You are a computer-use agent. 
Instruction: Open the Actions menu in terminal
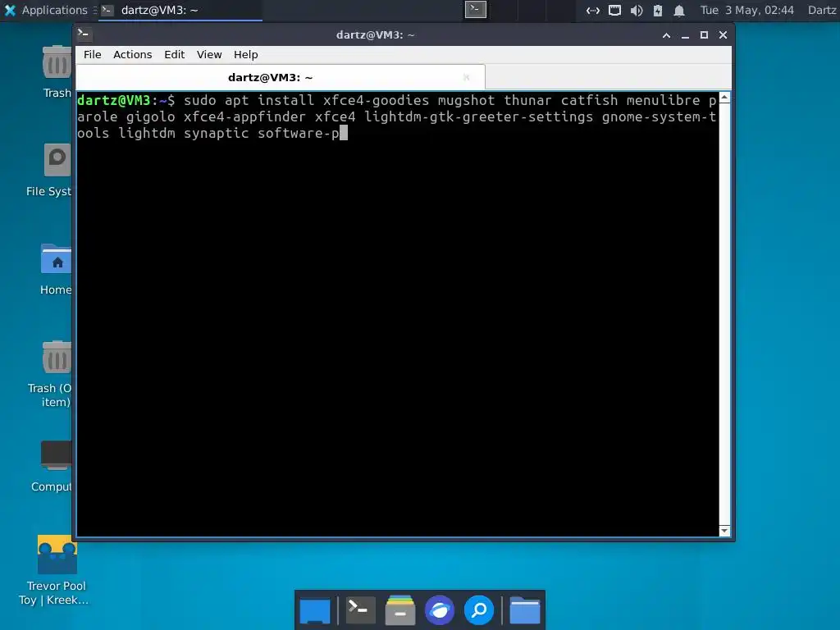click(132, 55)
